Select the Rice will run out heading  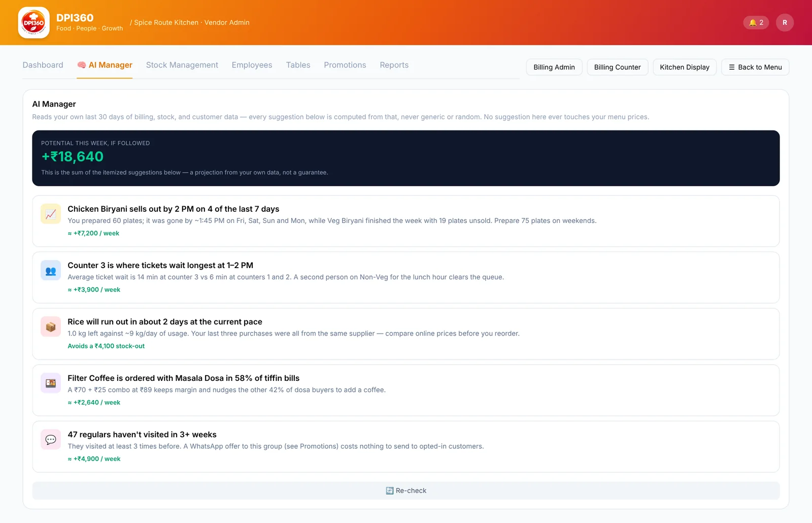(x=165, y=321)
